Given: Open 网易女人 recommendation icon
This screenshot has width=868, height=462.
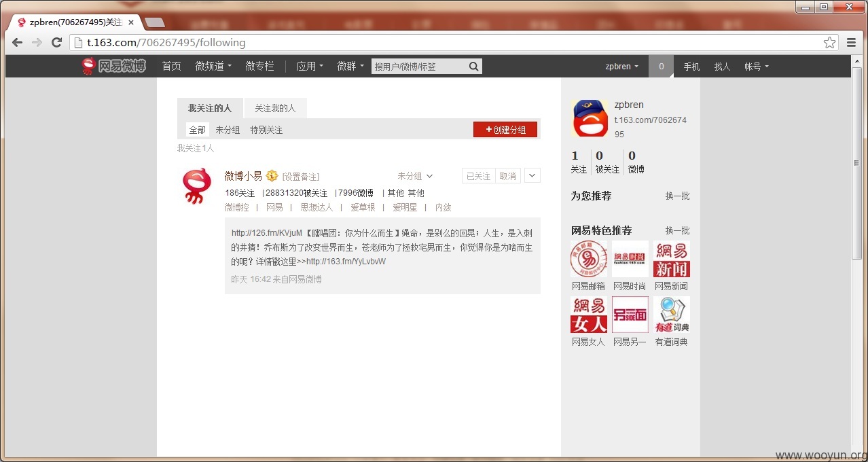Looking at the screenshot, I should pos(589,315).
